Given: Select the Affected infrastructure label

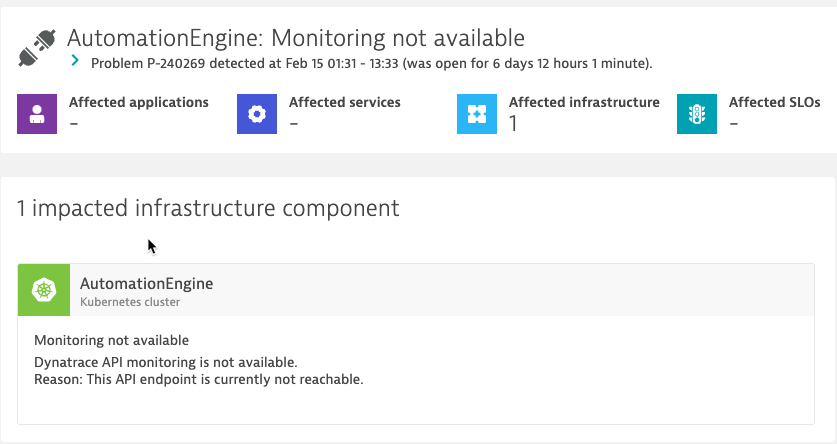Looking at the screenshot, I should tap(585, 102).
